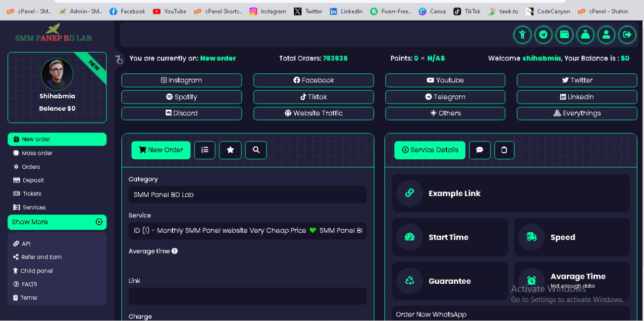Open the Service dropdown
This screenshot has height=321, width=644.
[x=248, y=231]
